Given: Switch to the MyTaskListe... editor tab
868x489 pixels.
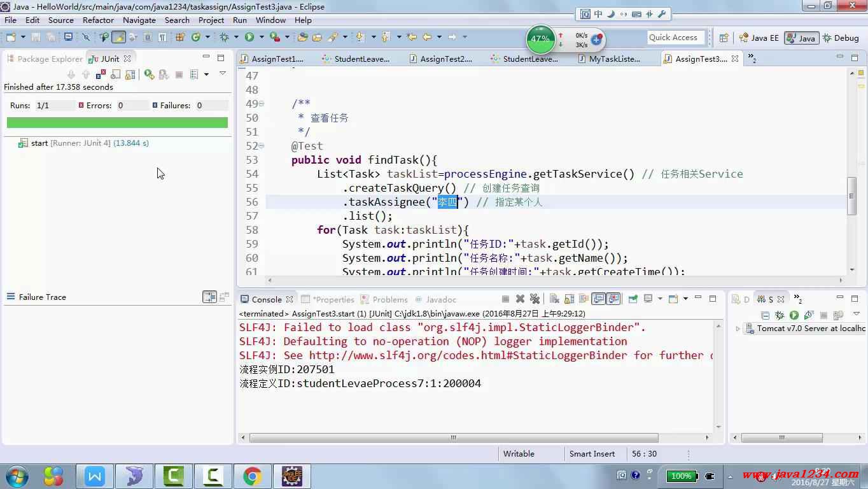Looking at the screenshot, I should point(608,59).
